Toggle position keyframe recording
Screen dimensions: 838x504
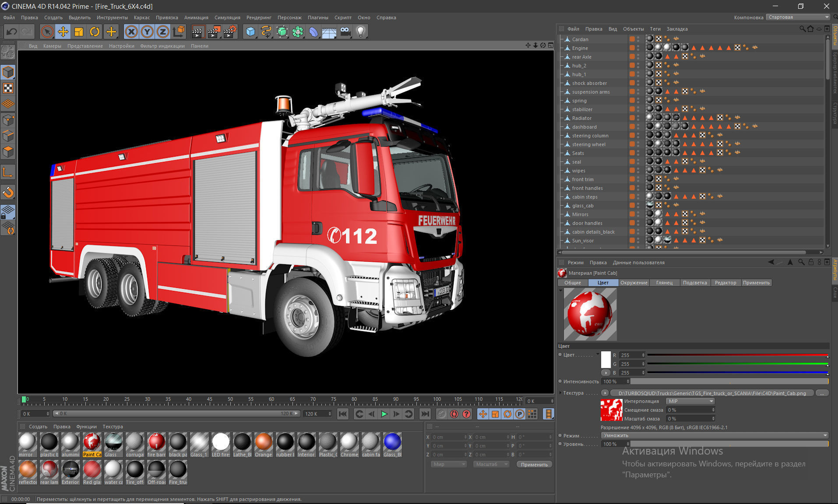(x=482, y=414)
